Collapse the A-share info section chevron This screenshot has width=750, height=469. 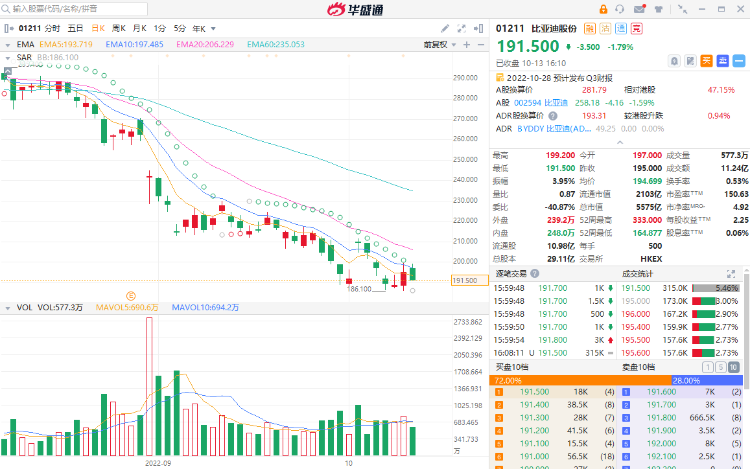[x=620, y=142]
